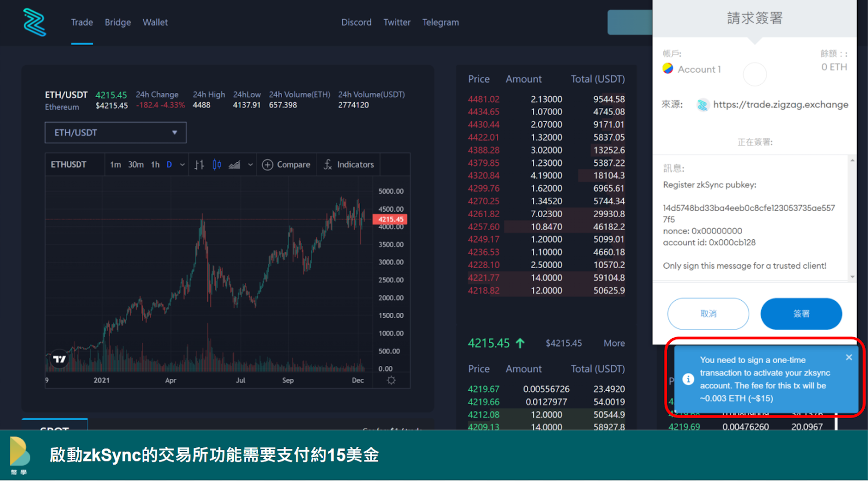Click the account id 0x000cb128 line
The image size is (868, 481).
(709, 243)
